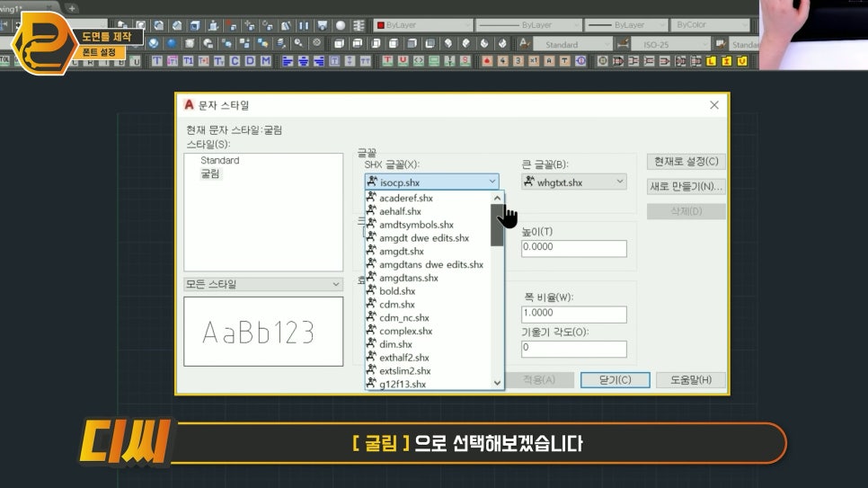Image resolution: width=868 pixels, height=488 pixels.
Task: Choose extslim2.shx font
Action: 428,370
